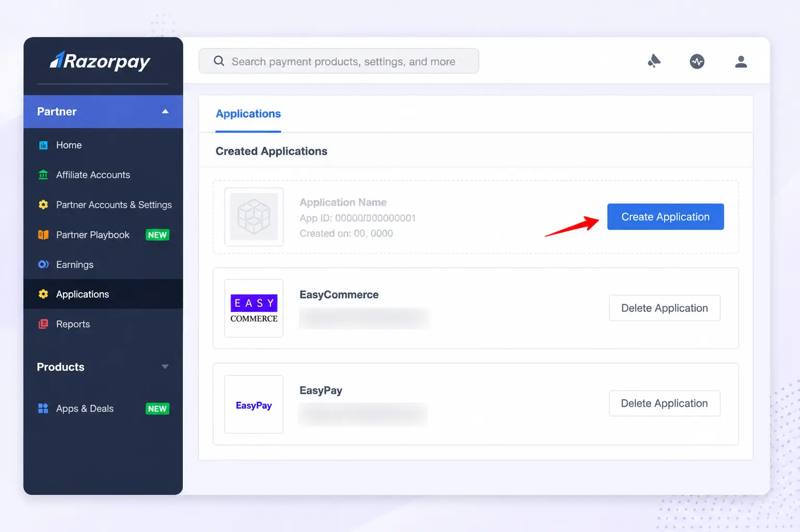Image resolution: width=800 pixels, height=532 pixels.
Task: Delete the EasyCommerce application
Action: pos(665,308)
